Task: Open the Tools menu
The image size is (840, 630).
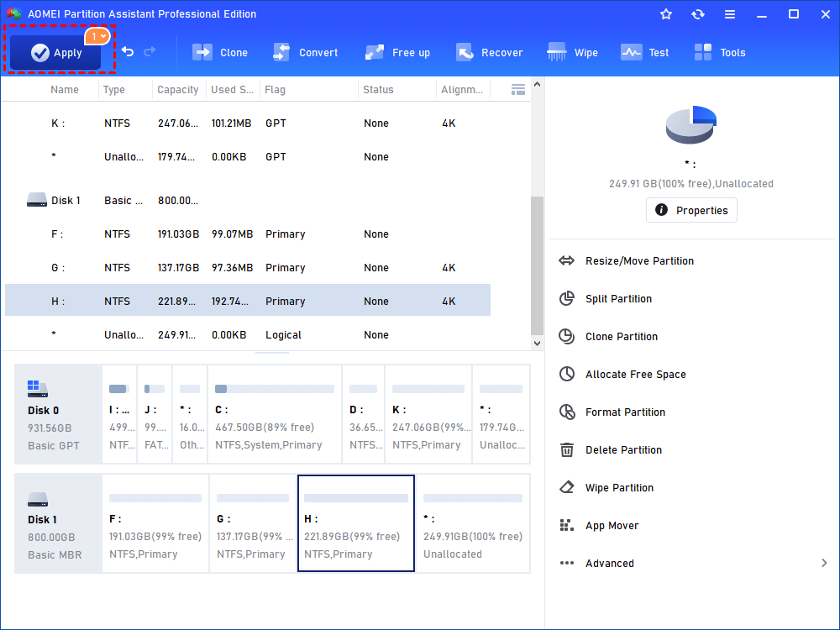Action: pyautogui.click(x=720, y=52)
